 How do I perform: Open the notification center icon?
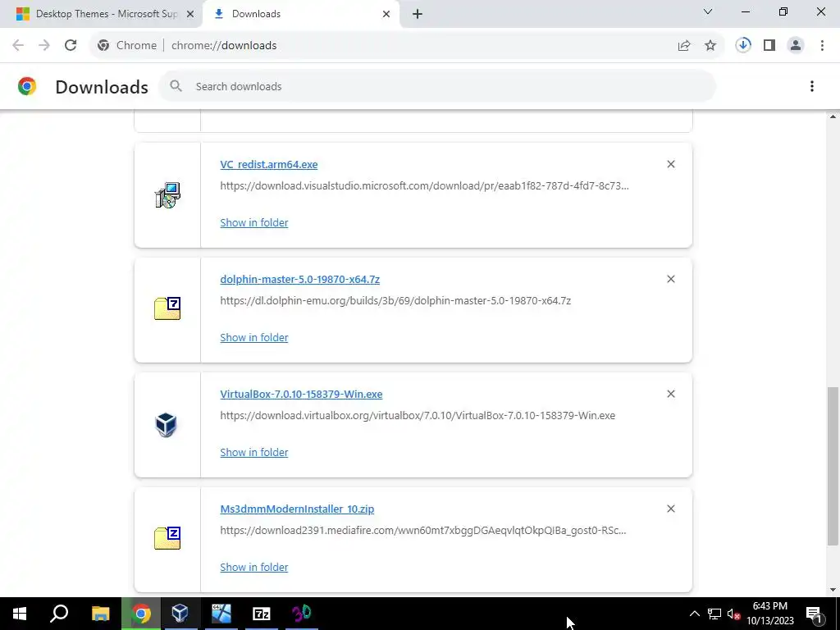[814, 614]
